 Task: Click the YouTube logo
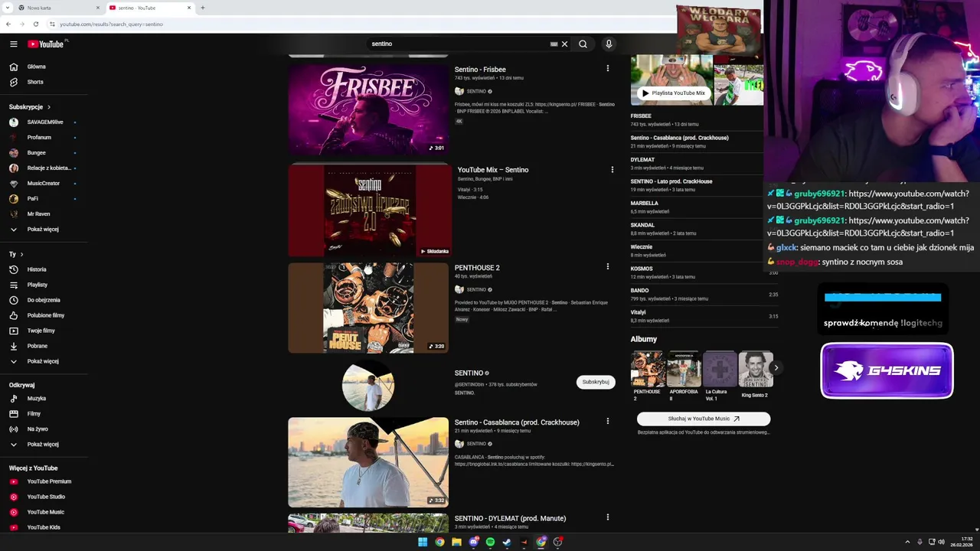[x=46, y=44]
